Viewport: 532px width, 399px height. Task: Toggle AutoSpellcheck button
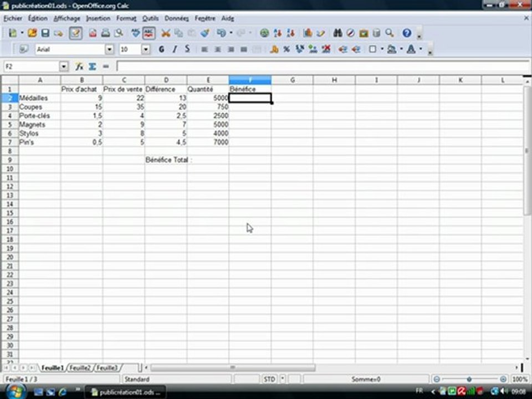(x=149, y=33)
